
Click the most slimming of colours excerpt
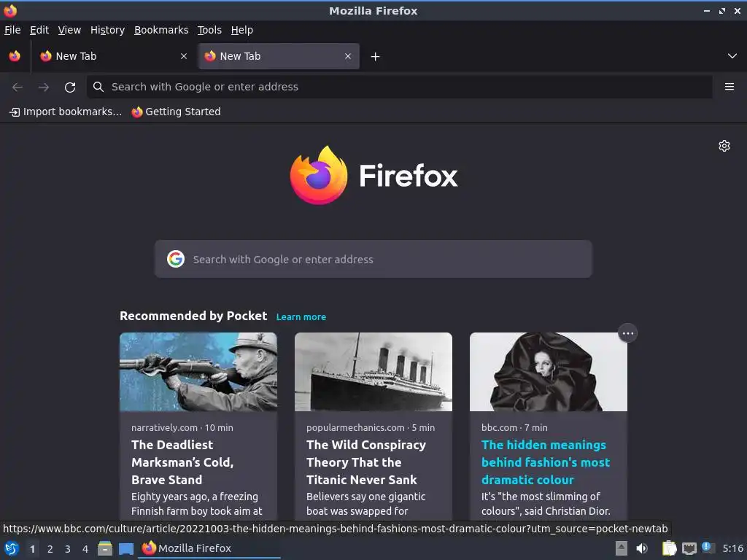click(546, 504)
